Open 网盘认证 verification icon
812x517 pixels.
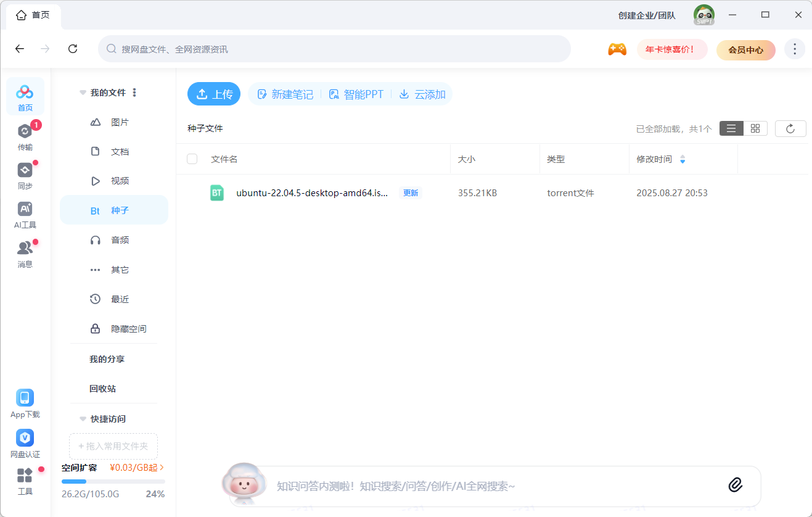(x=25, y=444)
